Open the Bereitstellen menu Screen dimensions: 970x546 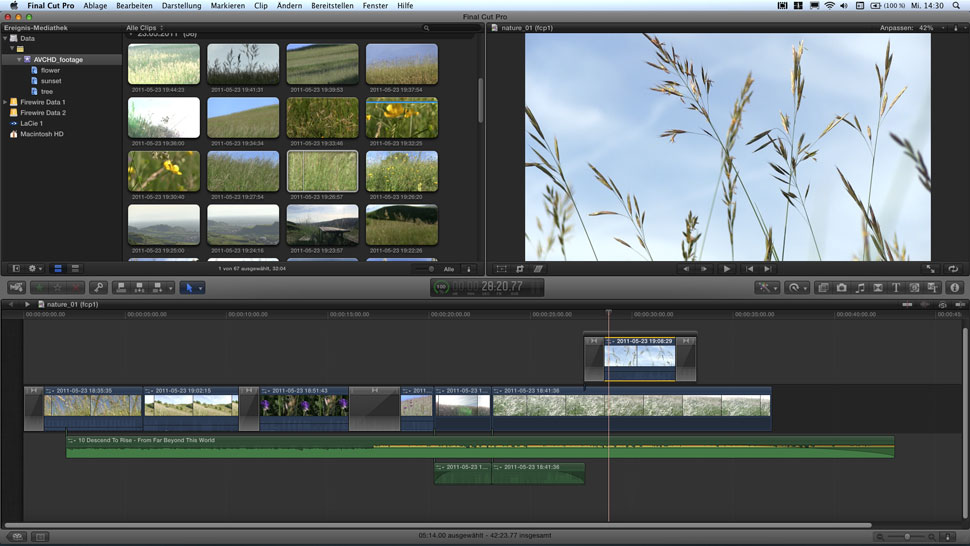(x=332, y=6)
